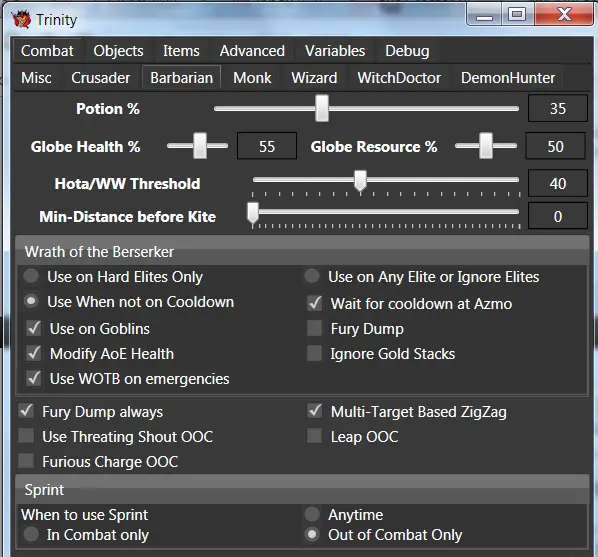Click the Min-Distance before Kite value field
The height and width of the screenshot is (557, 598).
tap(558, 216)
